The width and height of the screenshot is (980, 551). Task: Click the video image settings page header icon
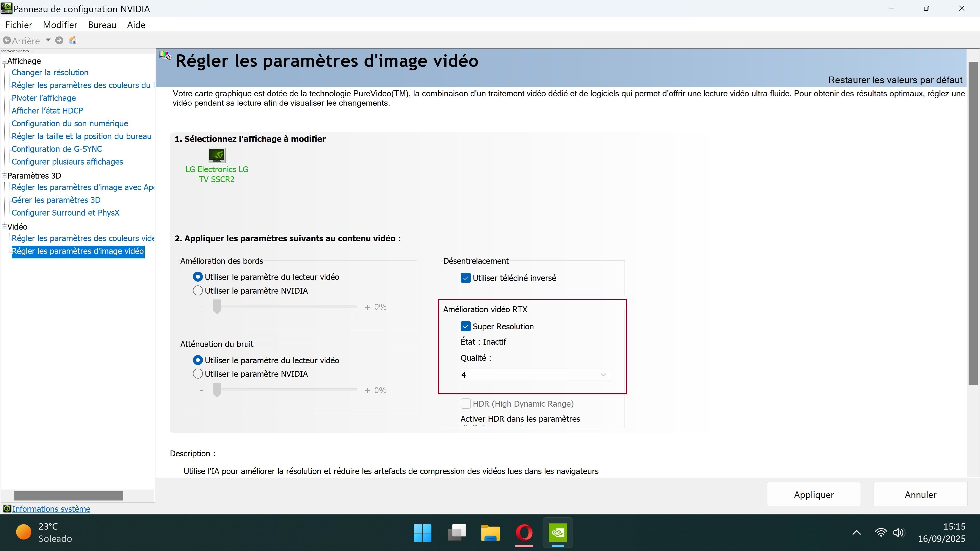click(x=165, y=56)
